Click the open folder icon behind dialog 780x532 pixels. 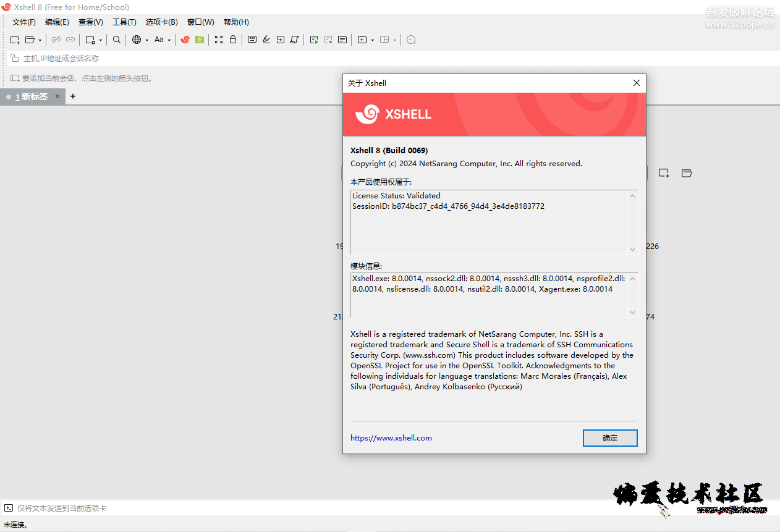pos(687,173)
